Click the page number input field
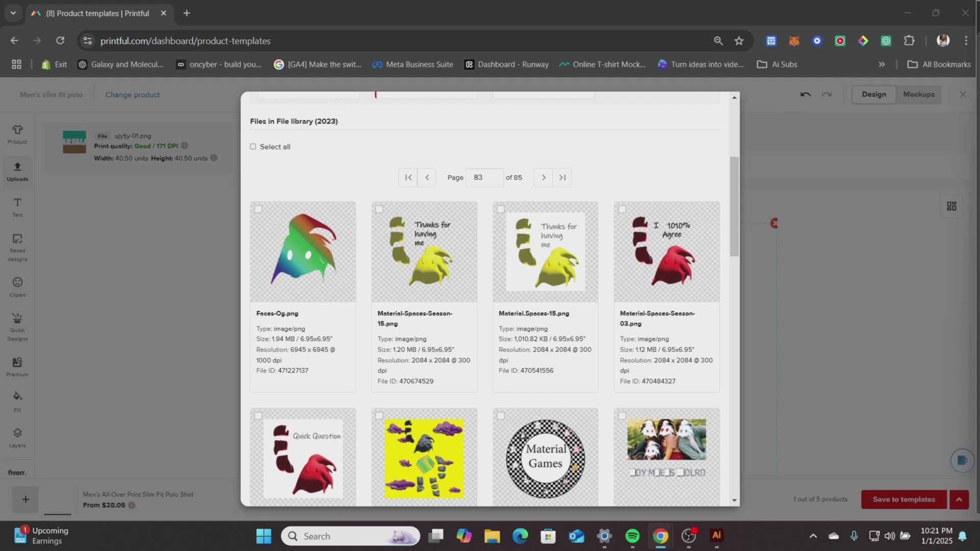The height and width of the screenshot is (551, 980). (x=484, y=178)
